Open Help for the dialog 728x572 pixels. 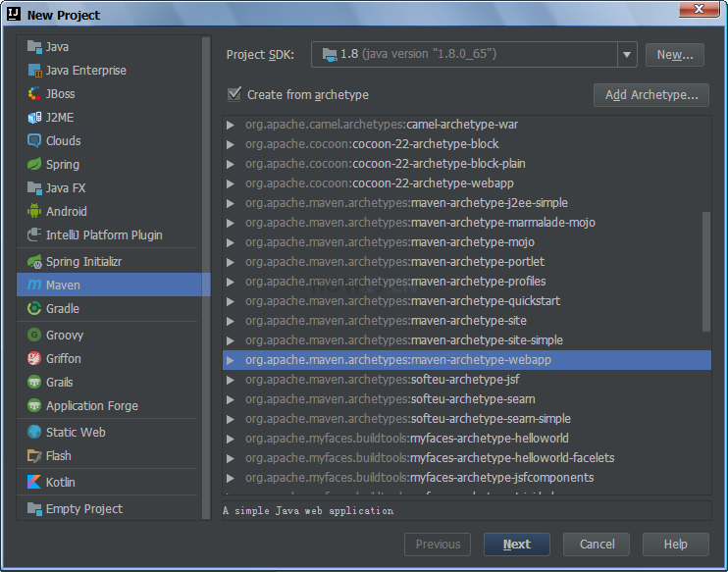pos(676,545)
